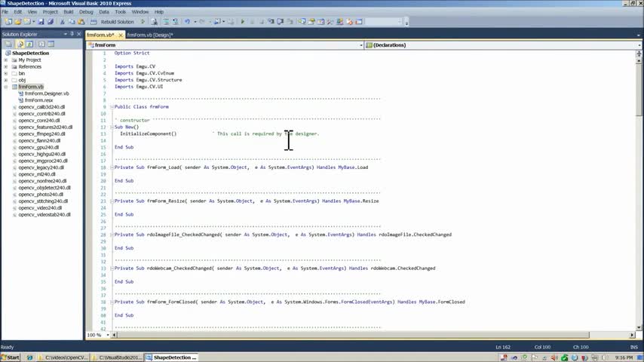
Task: Expand the References node
Action: pyautogui.click(x=6, y=66)
